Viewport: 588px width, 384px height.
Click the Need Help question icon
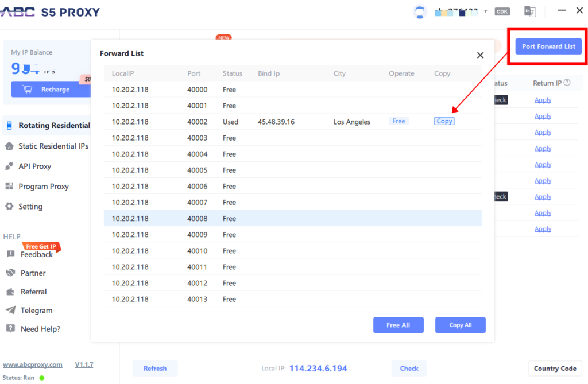click(x=10, y=328)
